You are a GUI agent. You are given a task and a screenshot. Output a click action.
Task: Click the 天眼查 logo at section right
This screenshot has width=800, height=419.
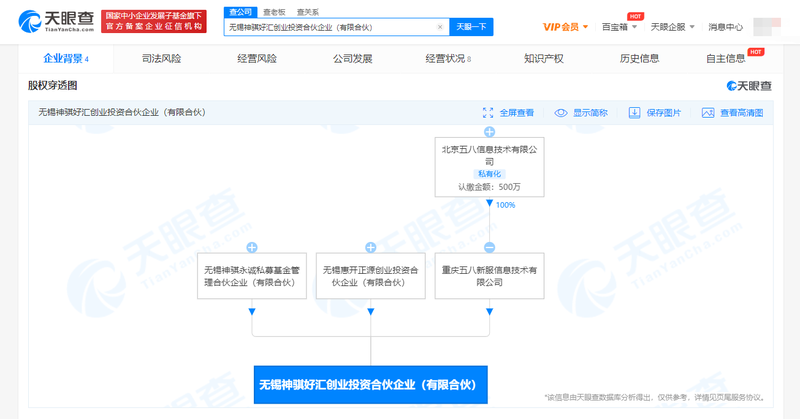coord(749,86)
